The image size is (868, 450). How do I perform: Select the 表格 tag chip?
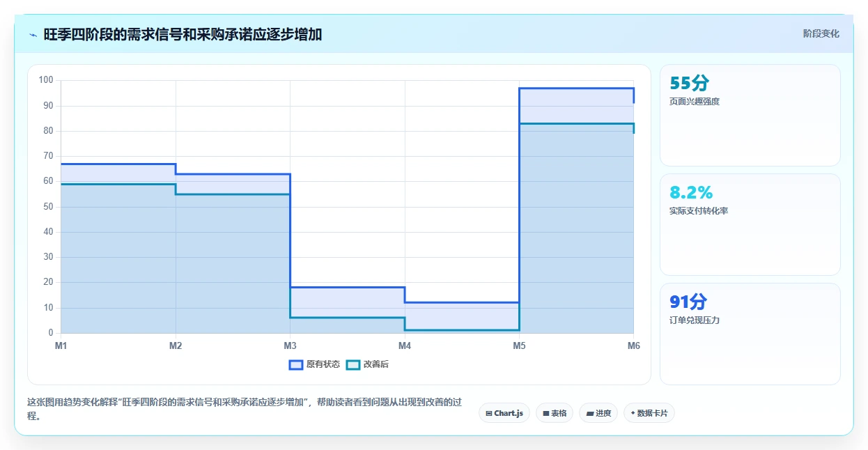coord(555,413)
